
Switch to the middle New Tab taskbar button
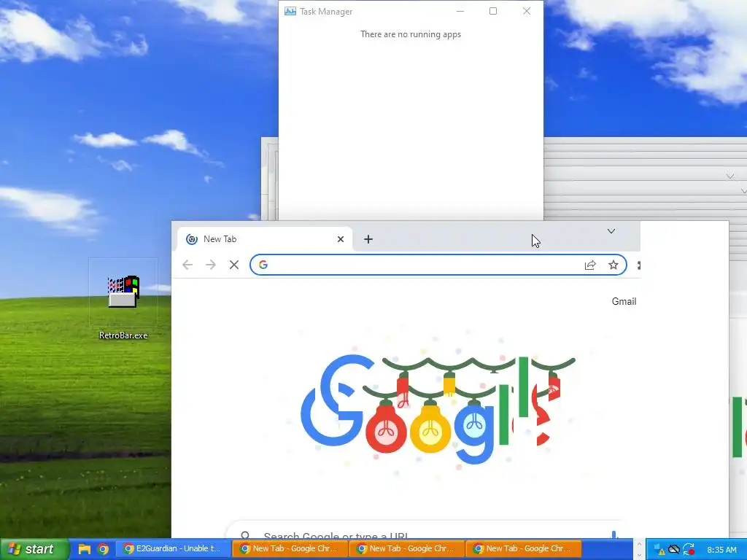[407, 548]
